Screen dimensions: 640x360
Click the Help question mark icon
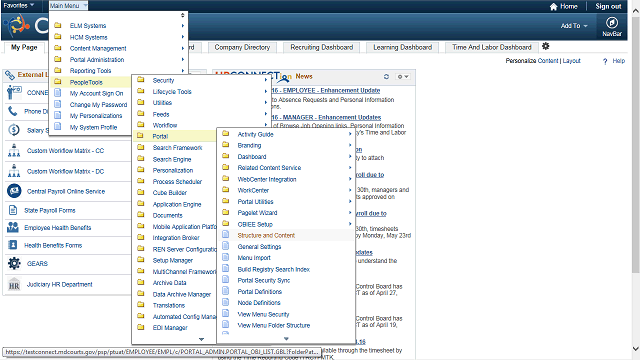605,61
